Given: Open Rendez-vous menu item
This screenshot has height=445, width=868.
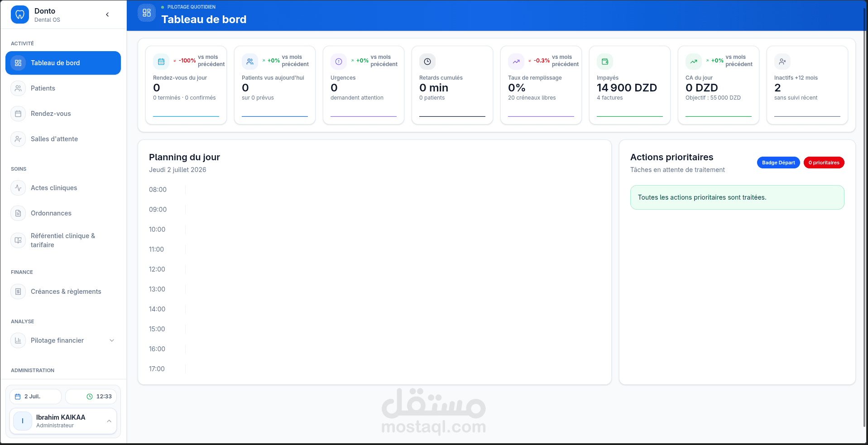Looking at the screenshot, I should coord(63,114).
